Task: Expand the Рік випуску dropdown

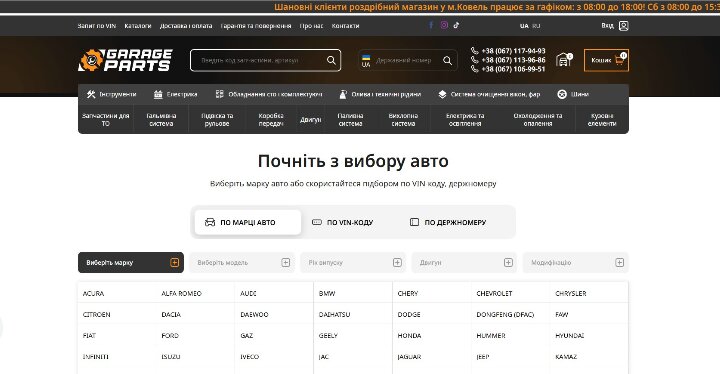Action: click(x=353, y=262)
